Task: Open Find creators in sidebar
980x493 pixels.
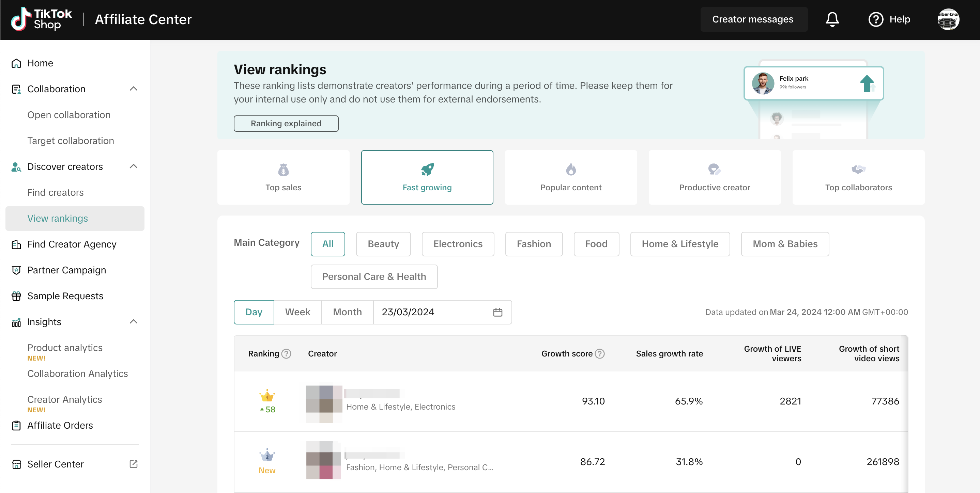Action: click(x=55, y=192)
